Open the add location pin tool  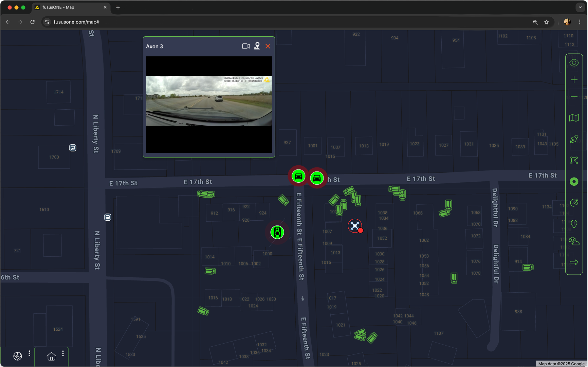pos(574,224)
